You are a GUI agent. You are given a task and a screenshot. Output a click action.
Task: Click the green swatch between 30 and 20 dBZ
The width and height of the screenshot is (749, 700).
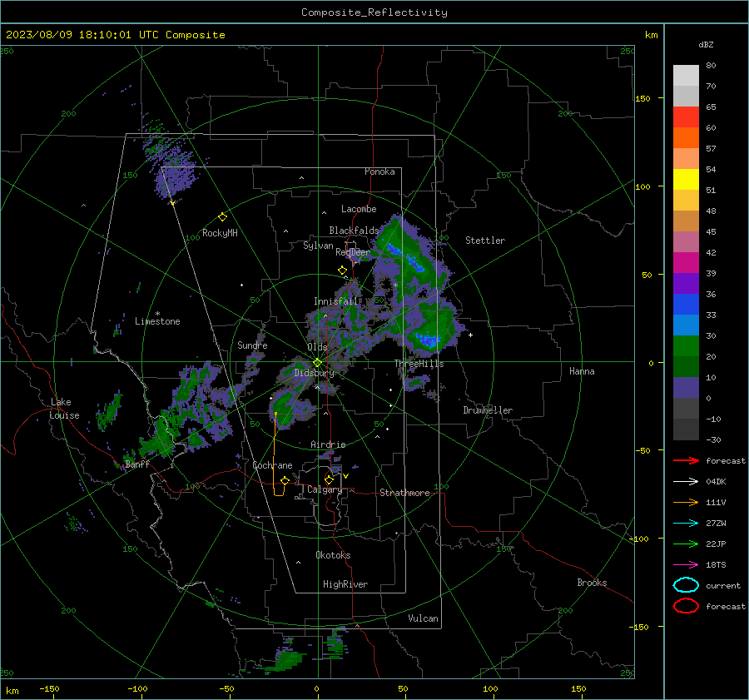pyautogui.click(x=686, y=346)
